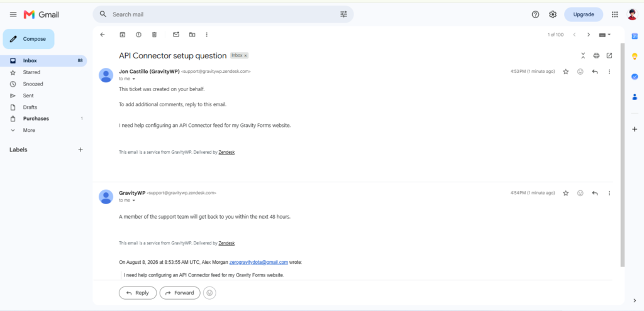The height and width of the screenshot is (311, 644).
Task: Click the search magnifier icon
Action: [103, 14]
